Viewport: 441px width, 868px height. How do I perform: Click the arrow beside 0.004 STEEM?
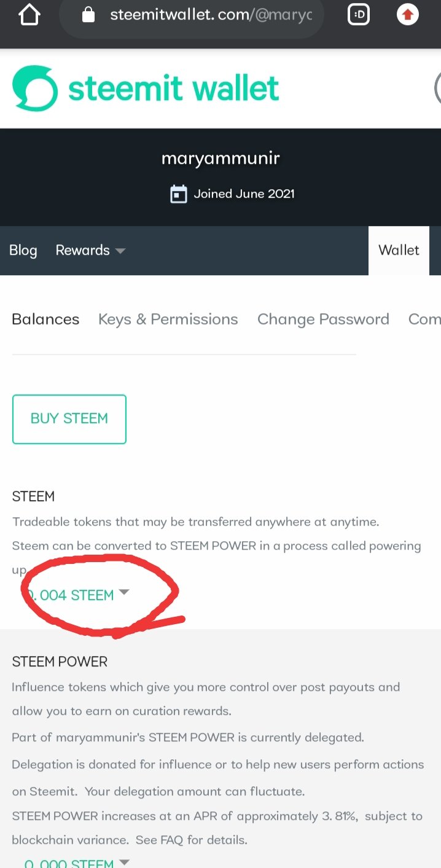point(124,592)
